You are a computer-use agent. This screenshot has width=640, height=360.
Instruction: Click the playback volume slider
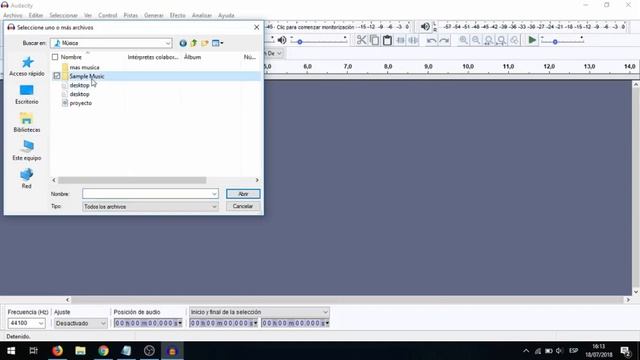318,40
